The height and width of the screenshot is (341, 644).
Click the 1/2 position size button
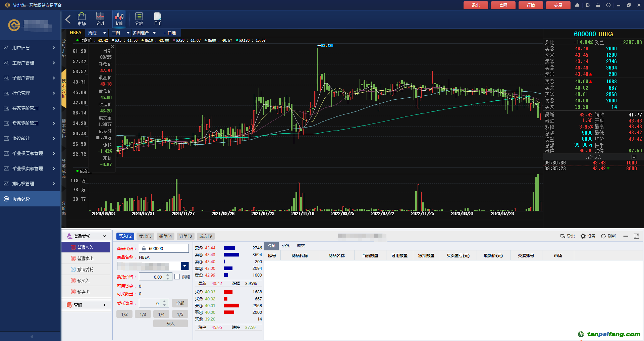pyautogui.click(x=124, y=314)
